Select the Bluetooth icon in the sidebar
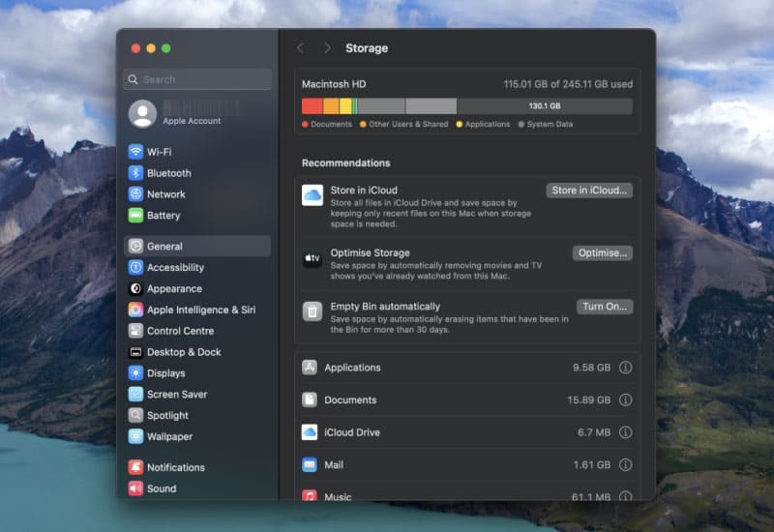The image size is (774, 532). 135,173
